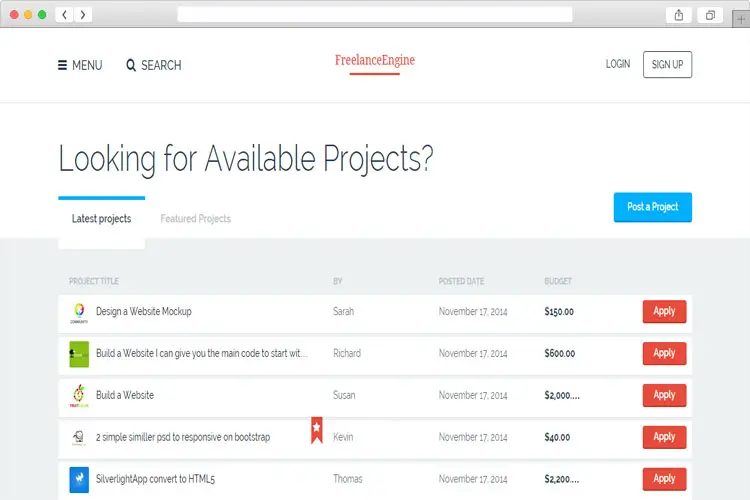750x500 pixels.
Task: Click author name Susan
Action: point(344,395)
